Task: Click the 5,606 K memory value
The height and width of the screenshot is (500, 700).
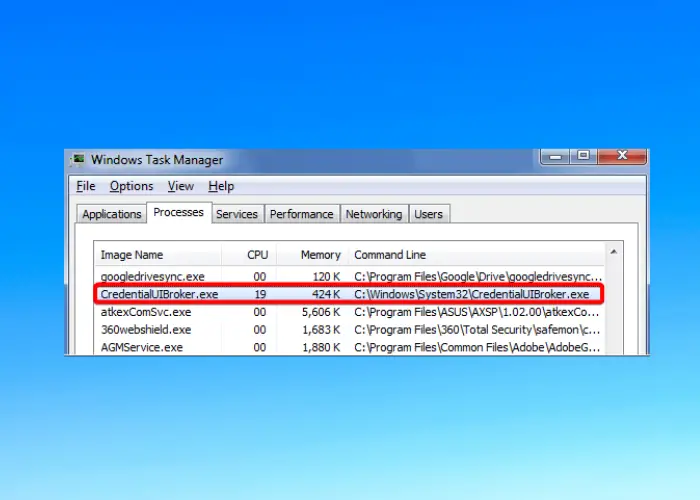Action: tap(321, 312)
